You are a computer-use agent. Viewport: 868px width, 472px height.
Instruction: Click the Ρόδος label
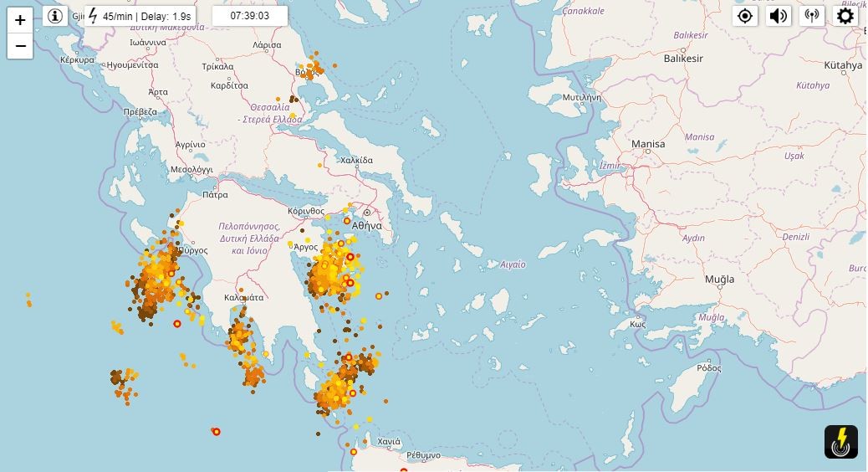(x=709, y=368)
